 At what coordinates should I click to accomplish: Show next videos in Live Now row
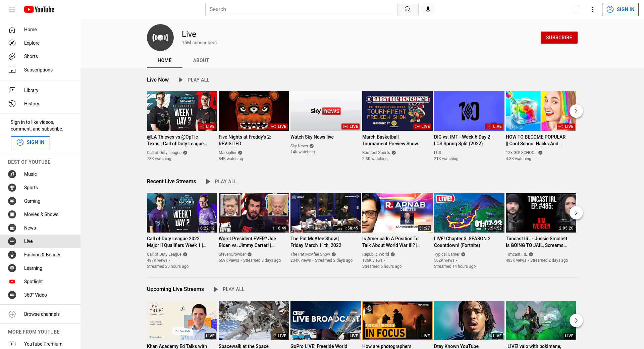tap(576, 111)
